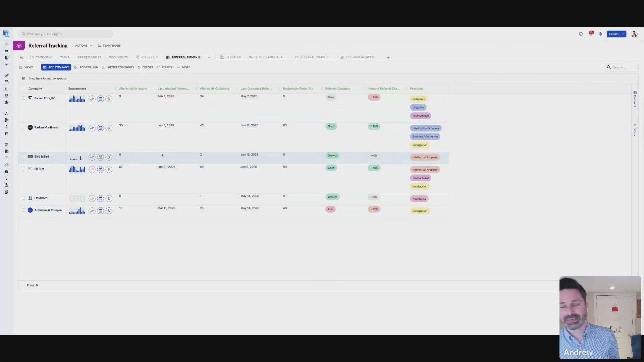Screen dimensions: 644x362
Task: Sort by Referrer Category column header
Action: pos(338,88)
